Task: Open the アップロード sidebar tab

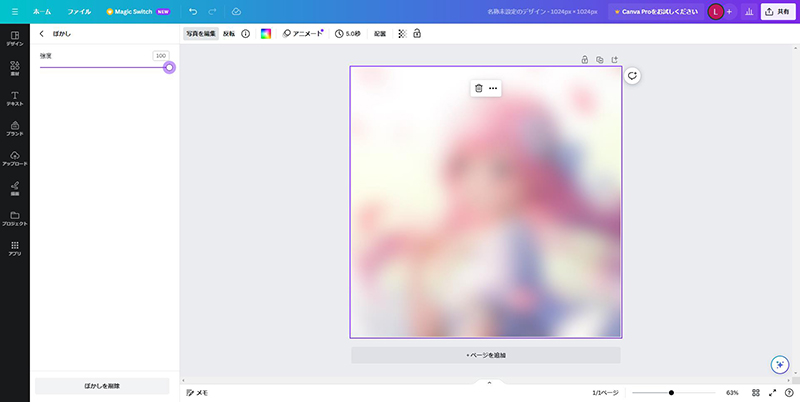Action: pos(15,159)
